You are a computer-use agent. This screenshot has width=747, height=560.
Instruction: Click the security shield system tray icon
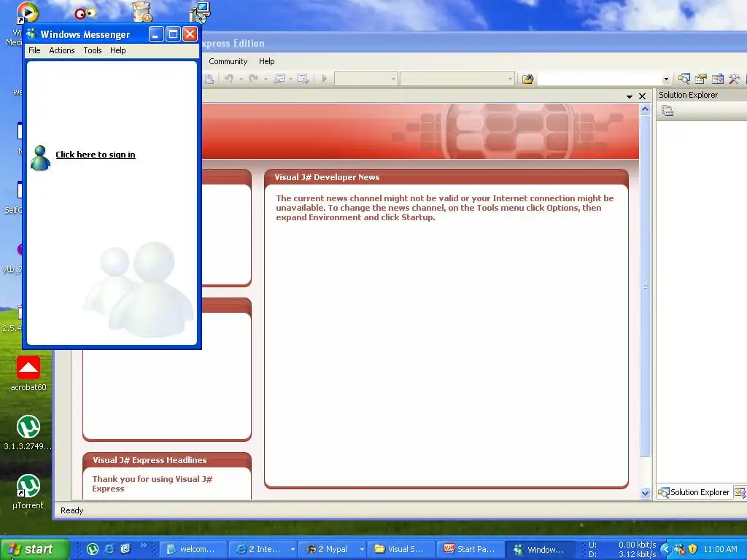click(693, 549)
